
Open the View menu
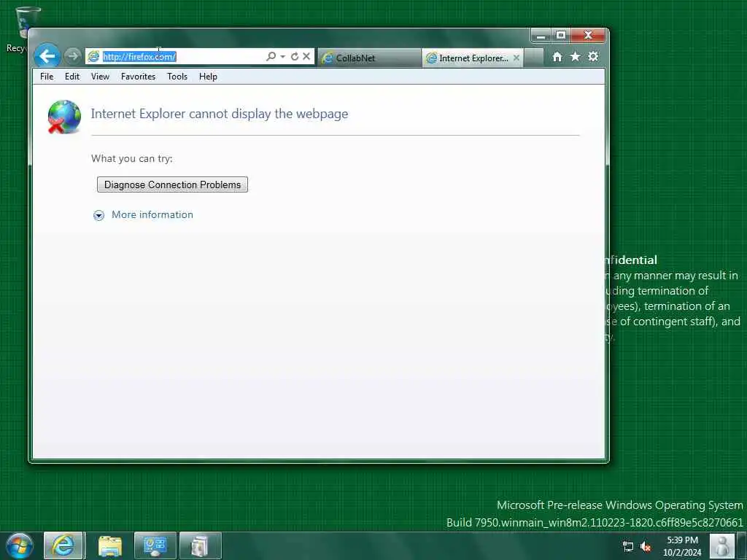pos(100,76)
